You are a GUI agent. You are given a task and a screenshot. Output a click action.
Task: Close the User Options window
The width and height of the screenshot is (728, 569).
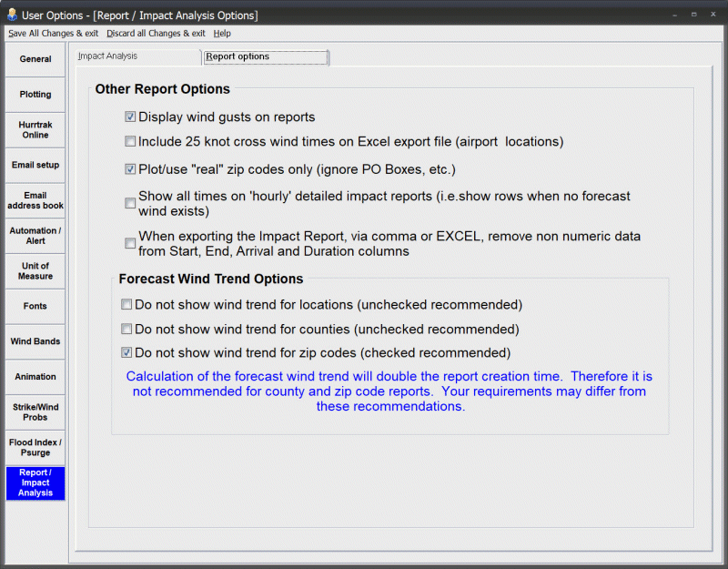(713, 15)
